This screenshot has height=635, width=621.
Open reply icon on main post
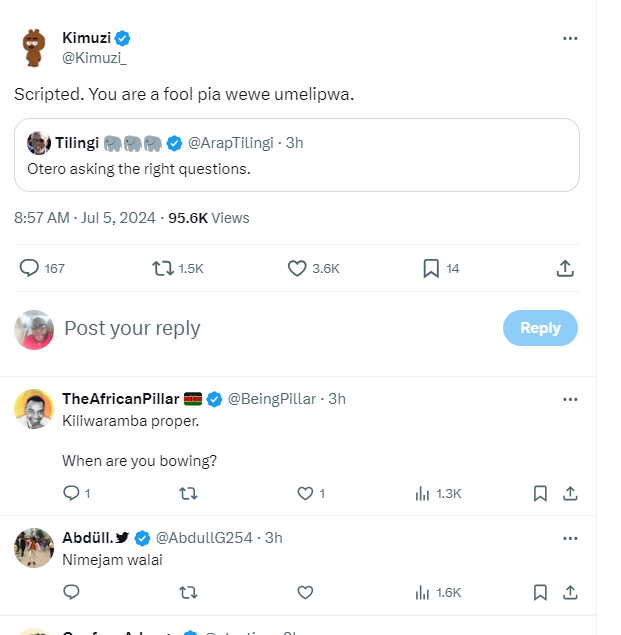[x=30, y=268]
